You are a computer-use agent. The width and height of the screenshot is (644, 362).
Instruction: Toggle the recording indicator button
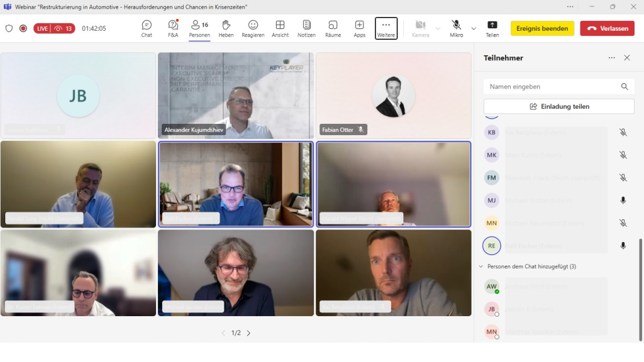(x=23, y=28)
